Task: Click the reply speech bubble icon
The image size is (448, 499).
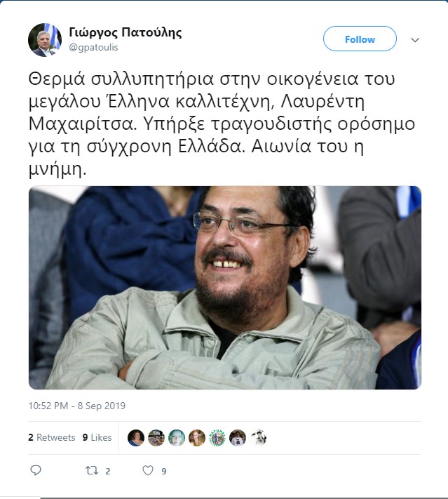Action: pyautogui.click(x=36, y=470)
